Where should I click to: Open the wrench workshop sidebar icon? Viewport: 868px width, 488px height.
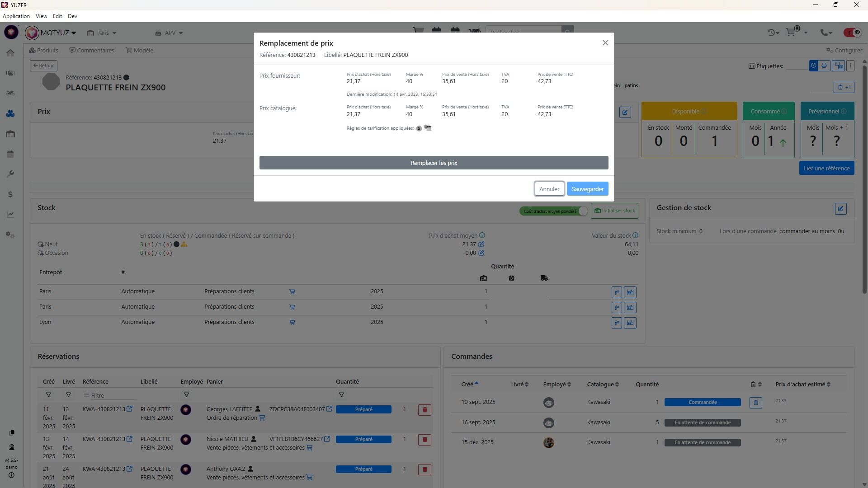(x=10, y=174)
